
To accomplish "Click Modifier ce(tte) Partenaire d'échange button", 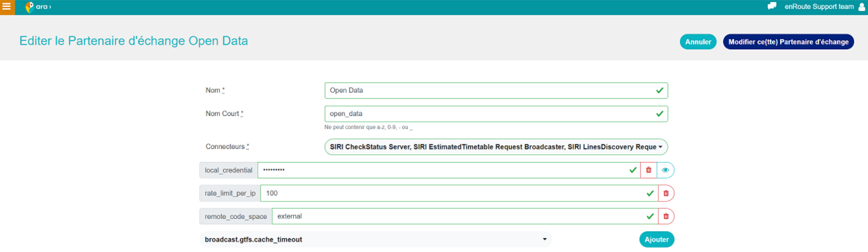I will (788, 42).
